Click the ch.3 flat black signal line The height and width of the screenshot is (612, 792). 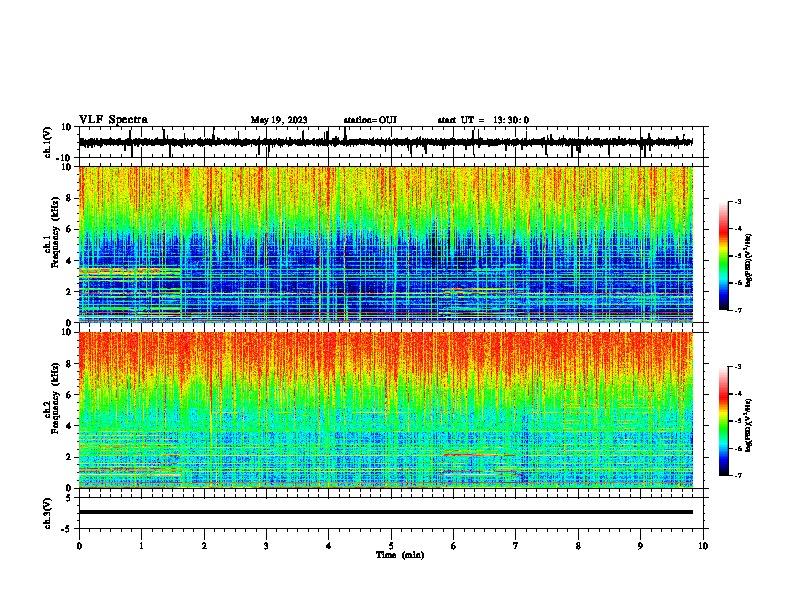385,512
